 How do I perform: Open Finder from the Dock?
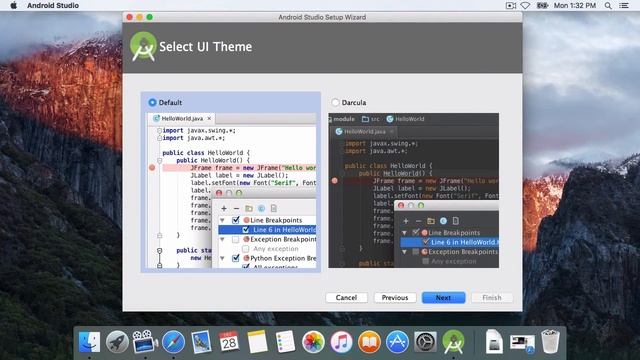point(89,342)
